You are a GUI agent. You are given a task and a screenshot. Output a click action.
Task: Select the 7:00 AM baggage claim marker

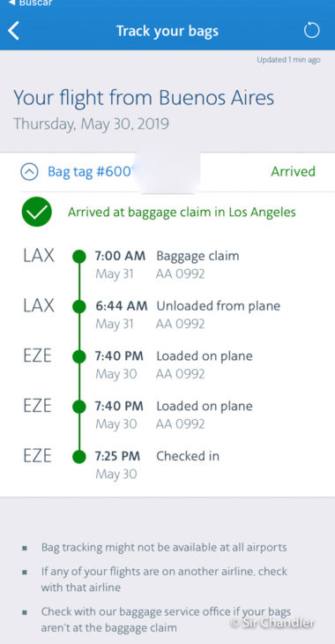78,257
